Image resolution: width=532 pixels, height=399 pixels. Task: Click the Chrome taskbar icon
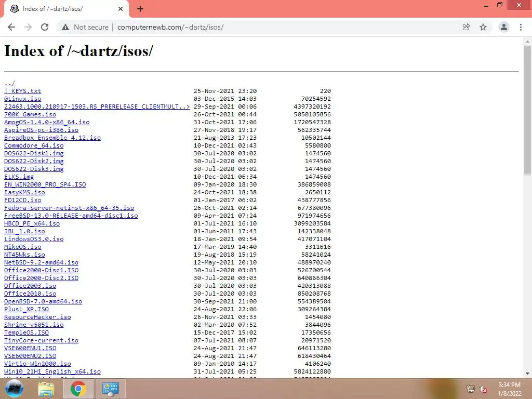[x=78, y=389]
